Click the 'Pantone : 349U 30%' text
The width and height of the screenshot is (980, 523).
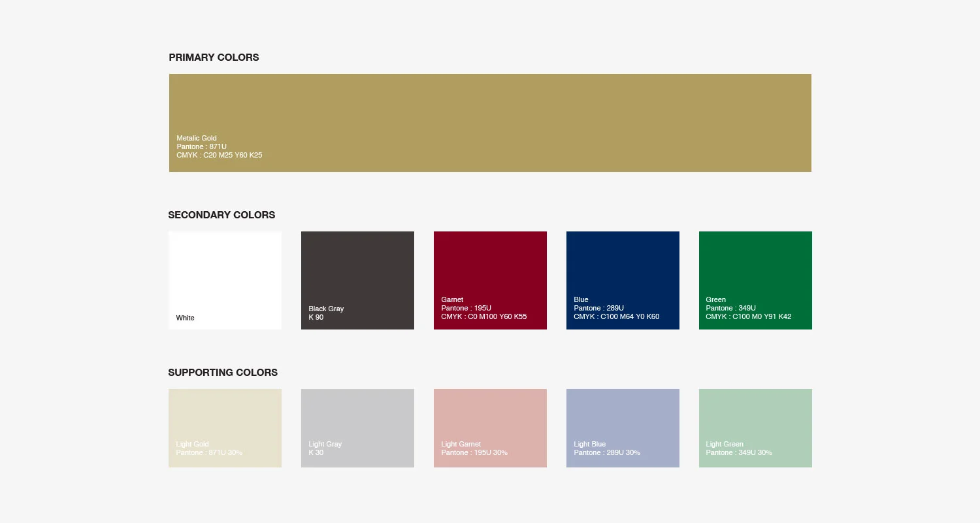click(739, 453)
